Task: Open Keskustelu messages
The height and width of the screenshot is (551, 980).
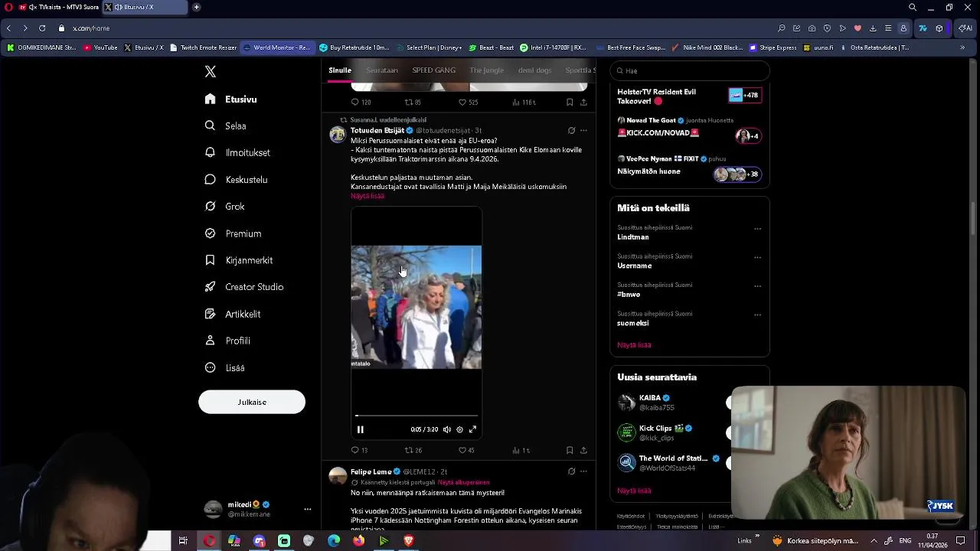Action: click(236, 180)
